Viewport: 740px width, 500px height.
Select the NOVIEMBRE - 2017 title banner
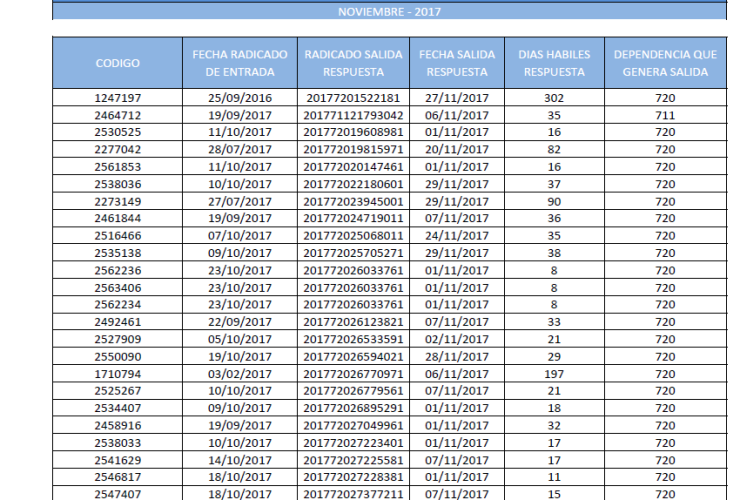(x=389, y=11)
